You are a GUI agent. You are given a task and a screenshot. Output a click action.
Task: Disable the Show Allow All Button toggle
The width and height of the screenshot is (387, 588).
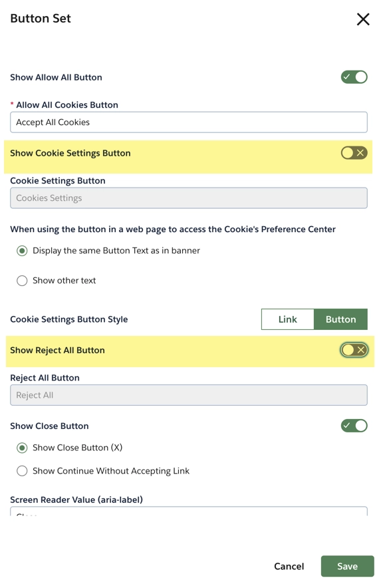coord(354,76)
